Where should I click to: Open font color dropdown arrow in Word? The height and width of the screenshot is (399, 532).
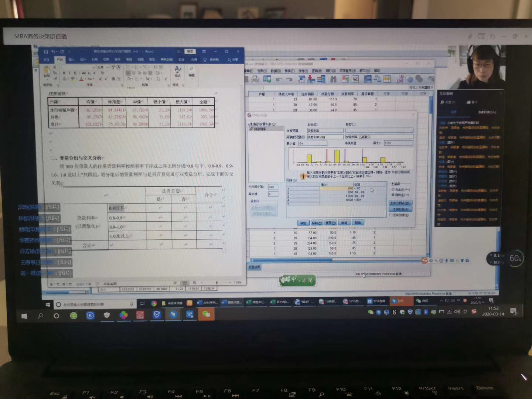click(x=85, y=79)
